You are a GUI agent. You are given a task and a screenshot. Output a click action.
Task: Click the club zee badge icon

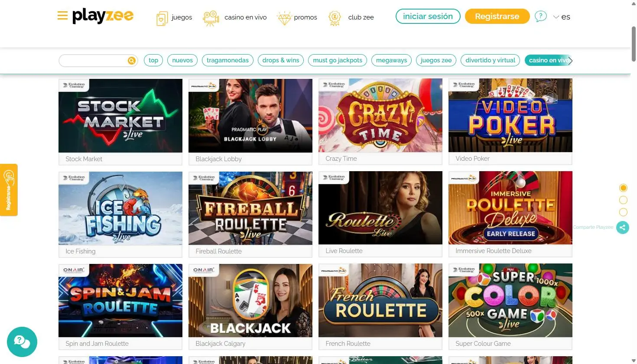[335, 18]
